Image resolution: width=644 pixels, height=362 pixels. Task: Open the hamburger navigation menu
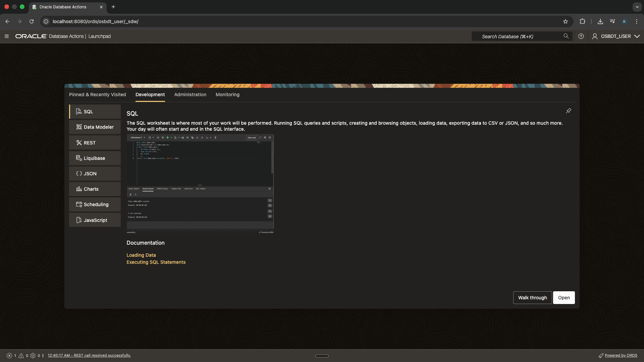pos(6,36)
